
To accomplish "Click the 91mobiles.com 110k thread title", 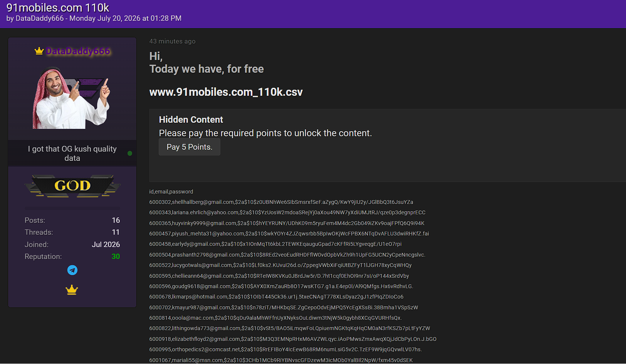I will pos(58,7).
